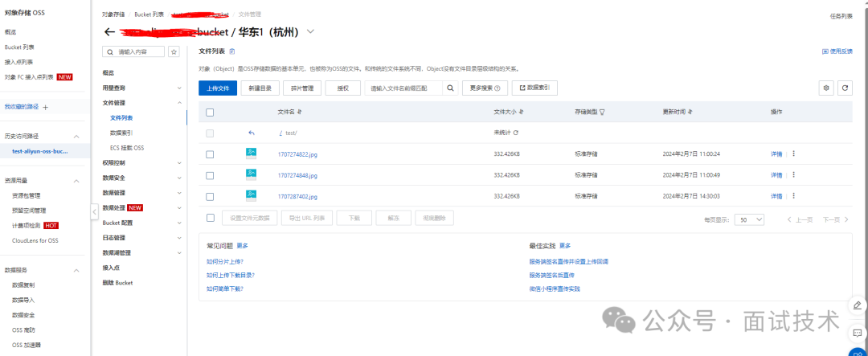Open CloudLens for OSS in left navigation
Viewport: 868px width, 356px height.
35,240
